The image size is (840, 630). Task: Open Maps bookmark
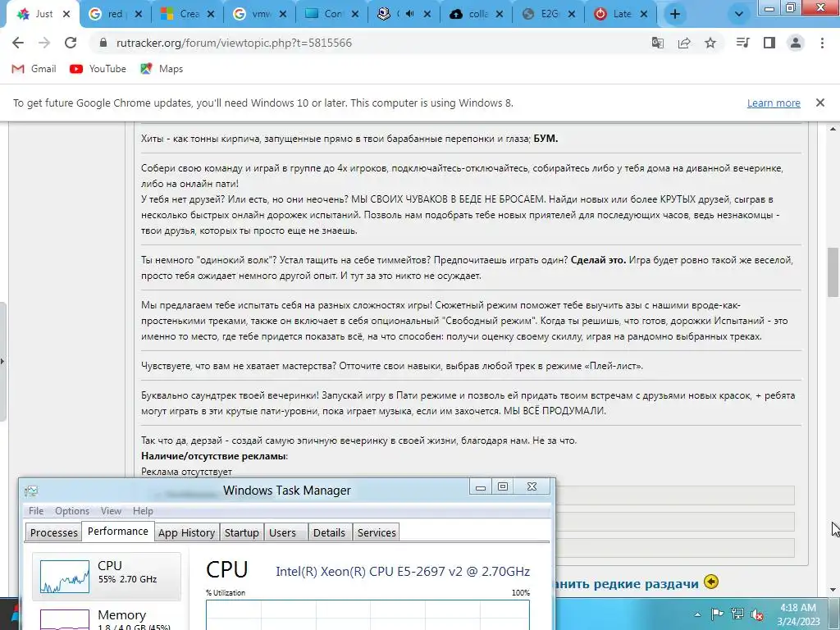pyautogui.click(x=162, y=69)
